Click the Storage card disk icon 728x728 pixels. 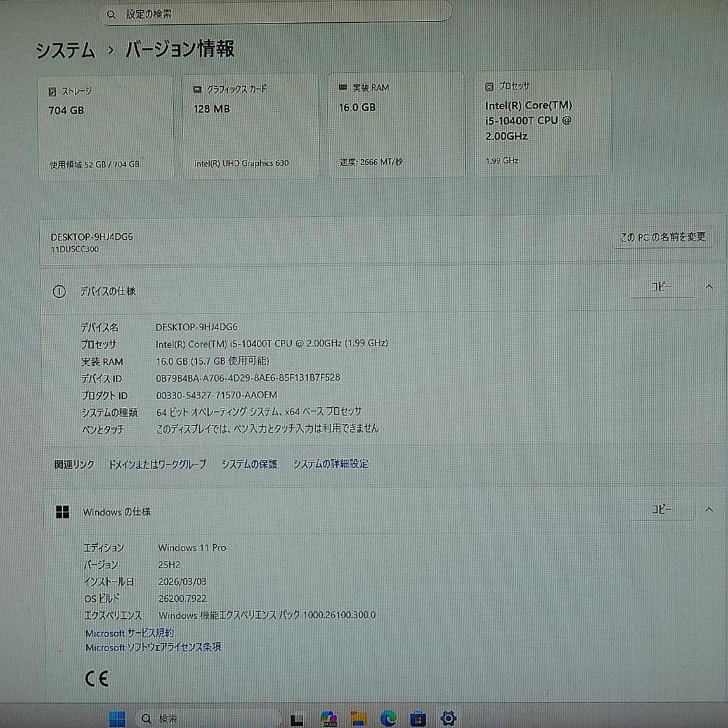(53, 92)
